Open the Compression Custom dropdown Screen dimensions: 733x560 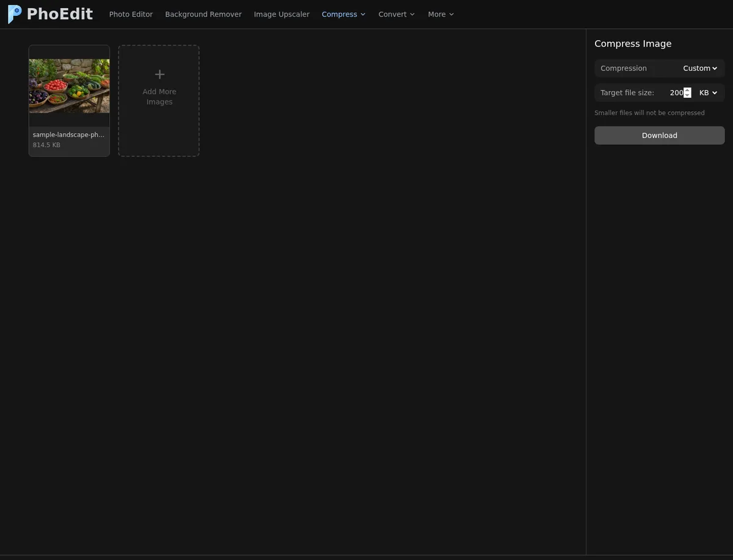click(700, 68)
